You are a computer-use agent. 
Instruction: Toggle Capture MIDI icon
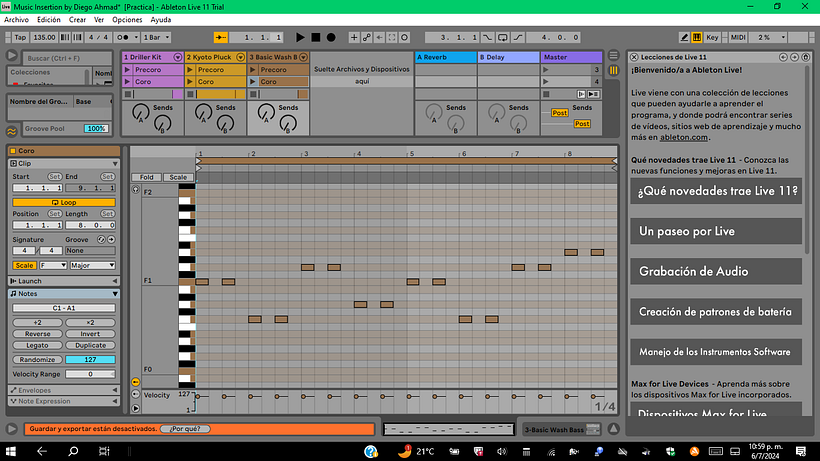pyautogui.click(x=392, y=38)
